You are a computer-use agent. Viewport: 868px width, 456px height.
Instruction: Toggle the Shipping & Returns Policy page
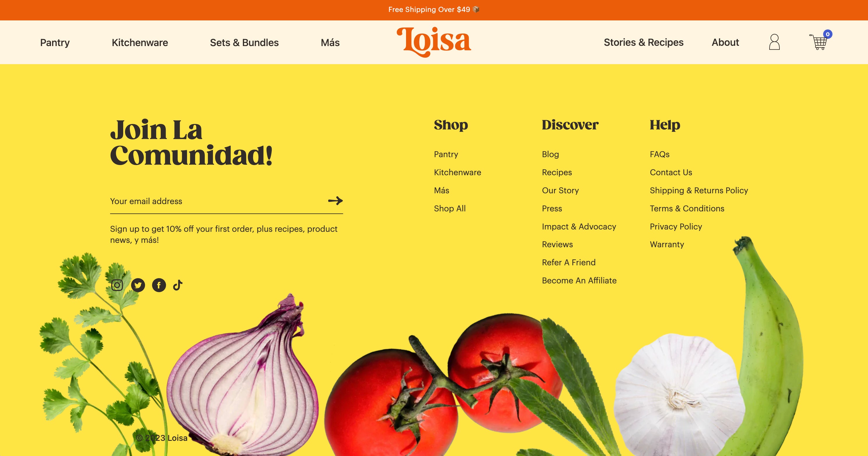(699, 190)
